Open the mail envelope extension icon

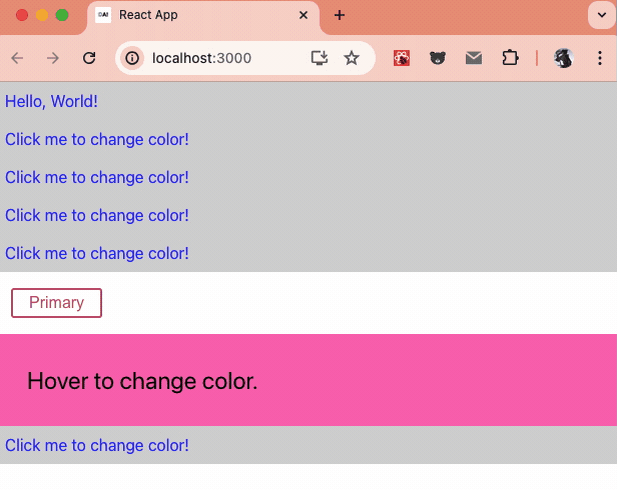click(474, 58)
